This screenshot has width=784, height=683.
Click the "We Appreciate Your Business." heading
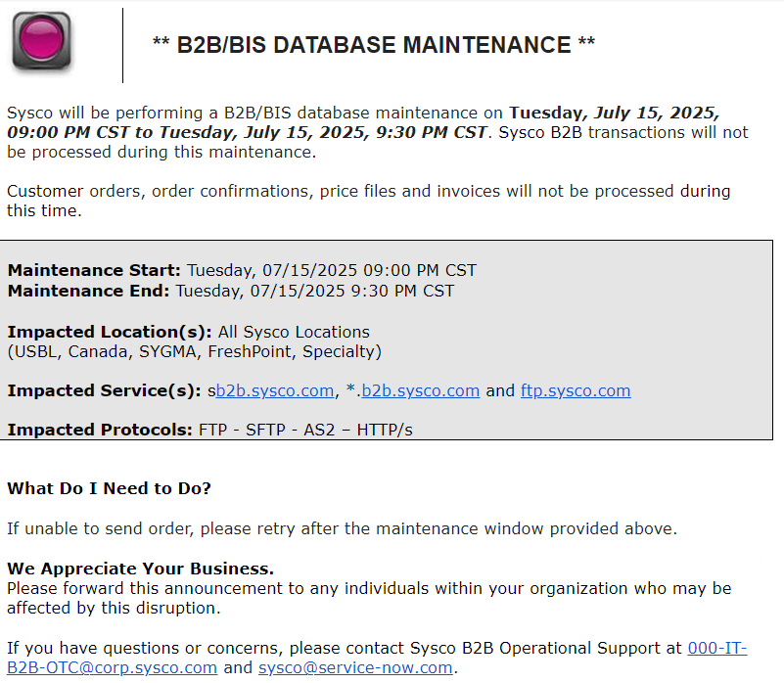pyautogui.click(x=140, y=569)
